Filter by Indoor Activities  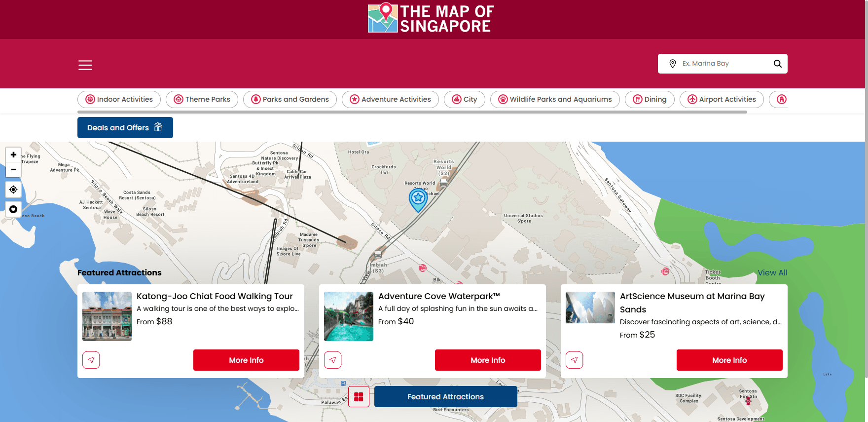point(119,99)
